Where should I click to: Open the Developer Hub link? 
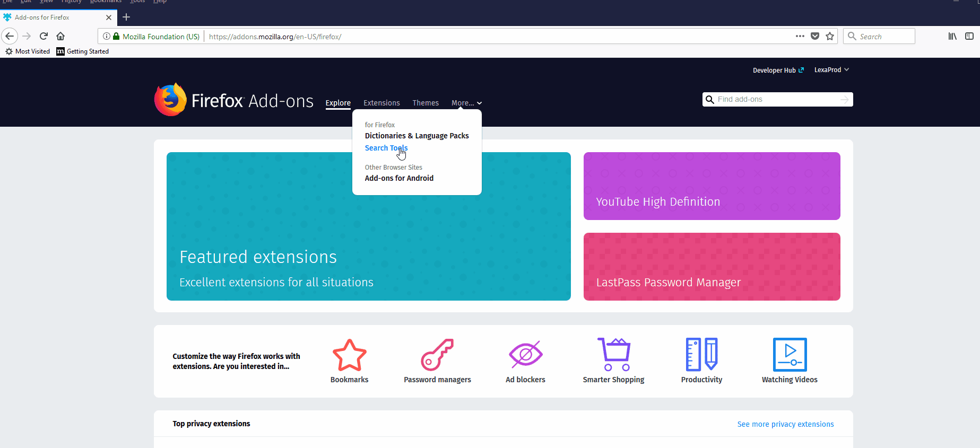778,70
